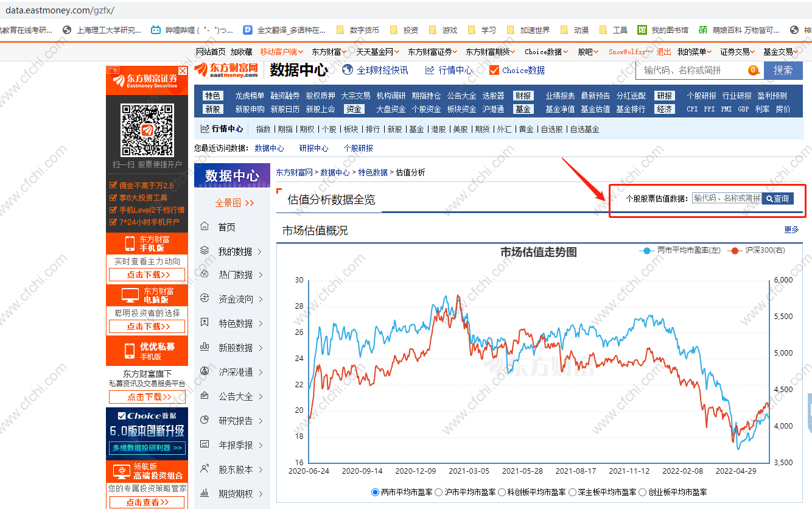
Task: Open the 数字货币 bookmark folder
Action: pos(357,30)
